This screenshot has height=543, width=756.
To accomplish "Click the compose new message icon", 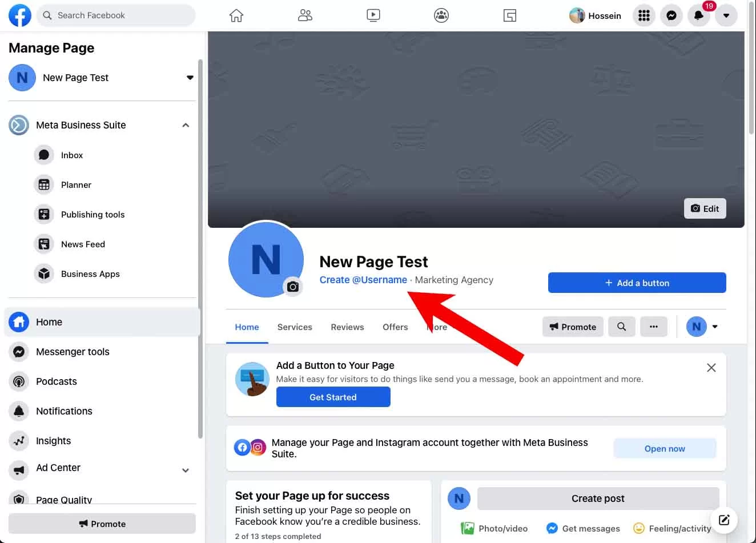I will click(724, 520).
